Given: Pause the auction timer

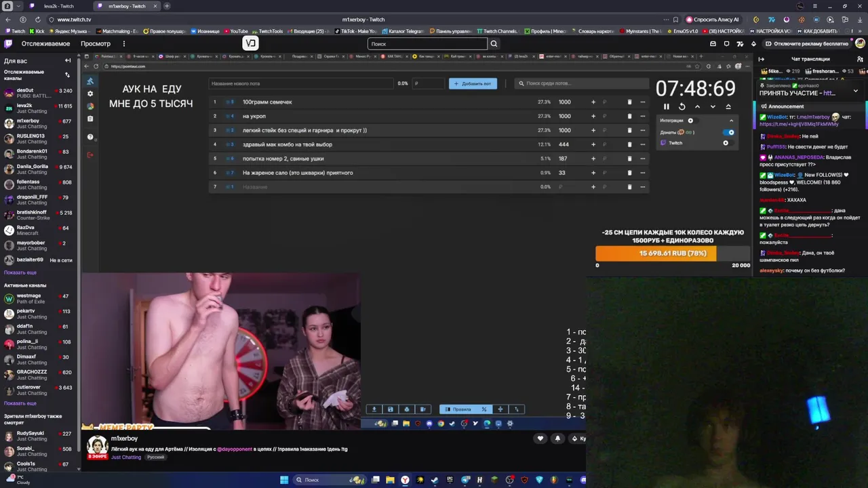Looking at the screenshot, I should [666, 106].
